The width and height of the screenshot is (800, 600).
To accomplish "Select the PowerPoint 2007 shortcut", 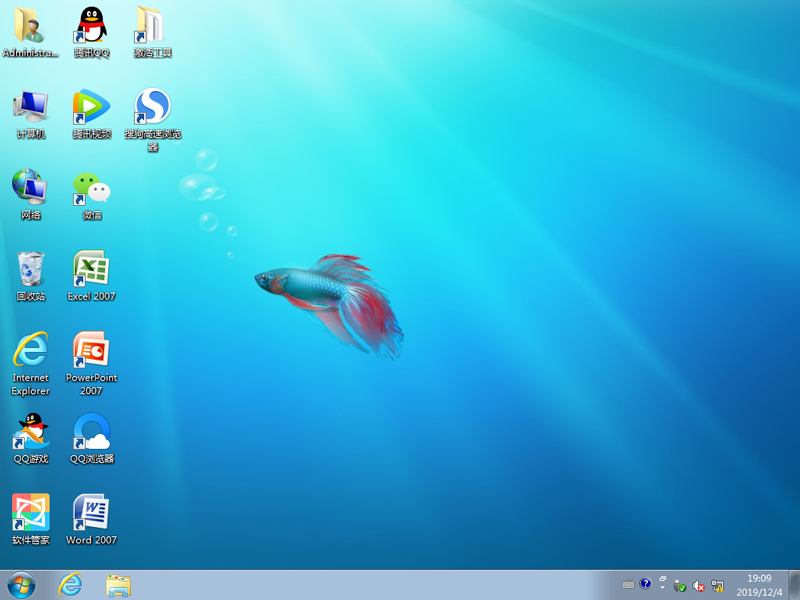I will pos(91,351).
